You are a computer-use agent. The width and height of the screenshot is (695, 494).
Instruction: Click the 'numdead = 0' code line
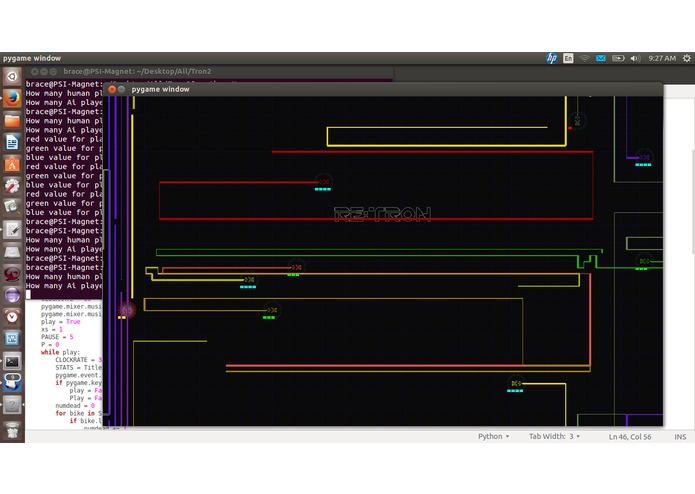point(75,405)
